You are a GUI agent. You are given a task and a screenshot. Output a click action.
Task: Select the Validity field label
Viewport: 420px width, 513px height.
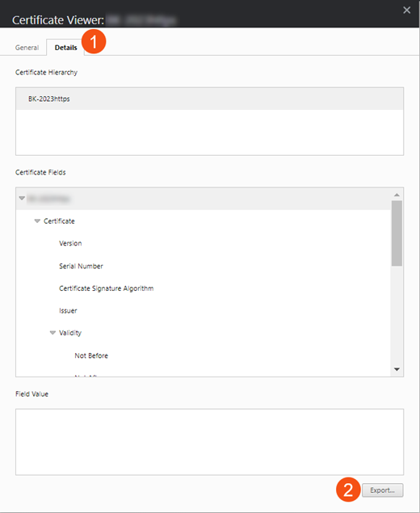pos(70,333)
